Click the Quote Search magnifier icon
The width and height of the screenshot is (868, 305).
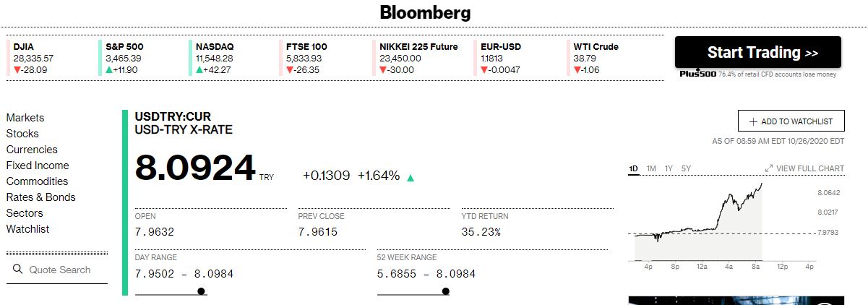18,270
